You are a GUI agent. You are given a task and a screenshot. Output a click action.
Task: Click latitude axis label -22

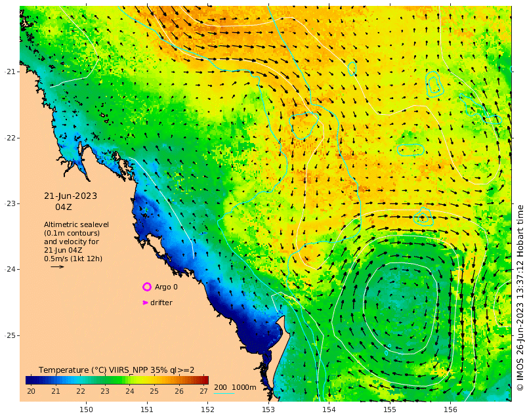(10, 138)
